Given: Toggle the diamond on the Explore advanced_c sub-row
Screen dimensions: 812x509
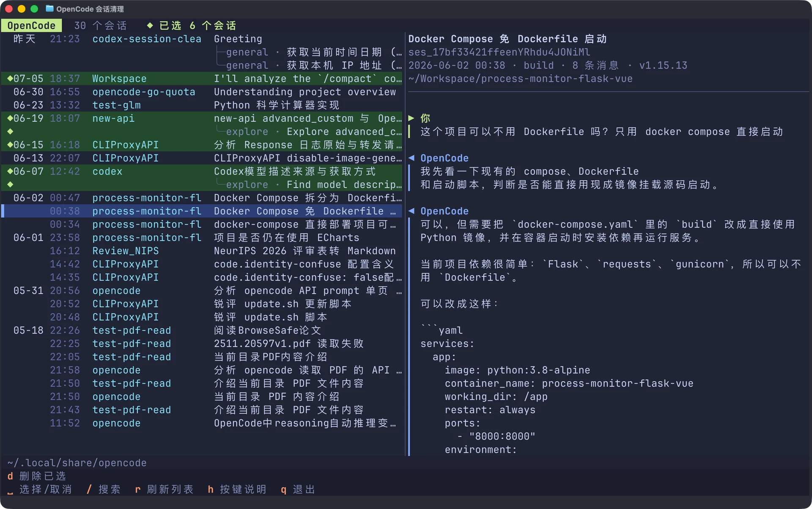Looking at the screenshot, I should (x=10, y=131).
